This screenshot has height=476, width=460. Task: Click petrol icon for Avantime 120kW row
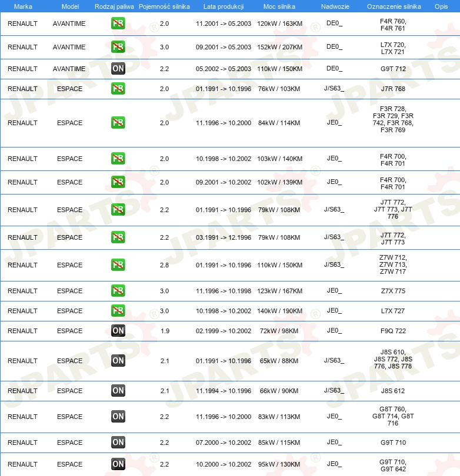coord(118,24)
